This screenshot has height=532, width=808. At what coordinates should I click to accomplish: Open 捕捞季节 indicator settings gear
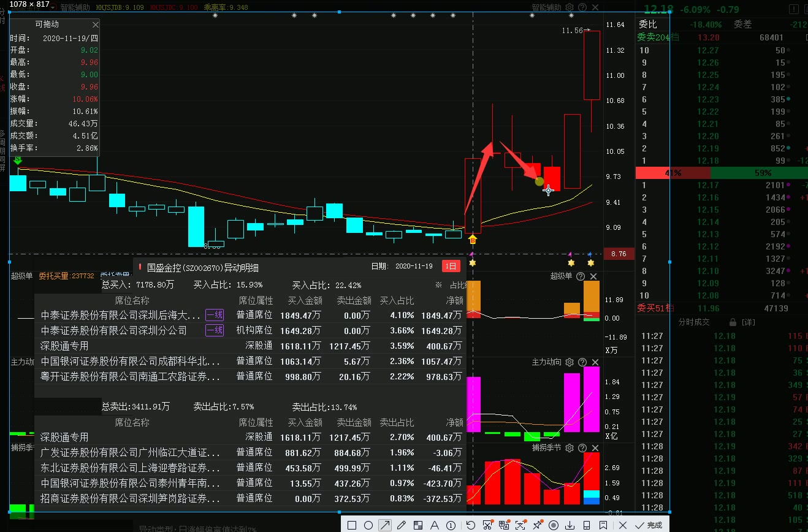click(x=570, y=448)
